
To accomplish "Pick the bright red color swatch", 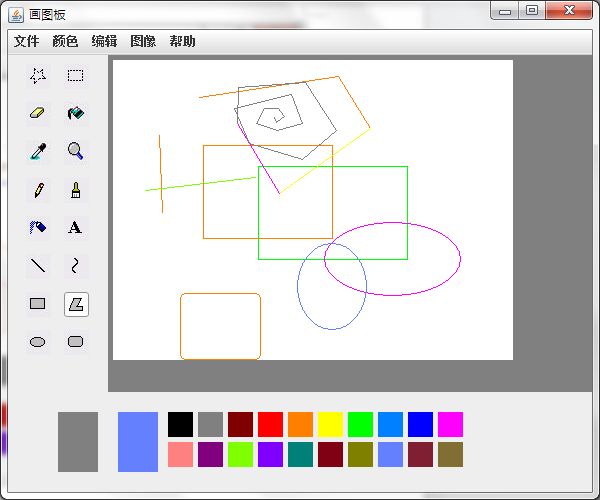I will coord(271,424).
